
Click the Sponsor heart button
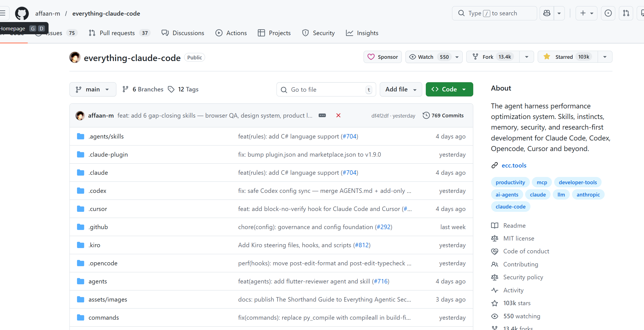[383, 57]
